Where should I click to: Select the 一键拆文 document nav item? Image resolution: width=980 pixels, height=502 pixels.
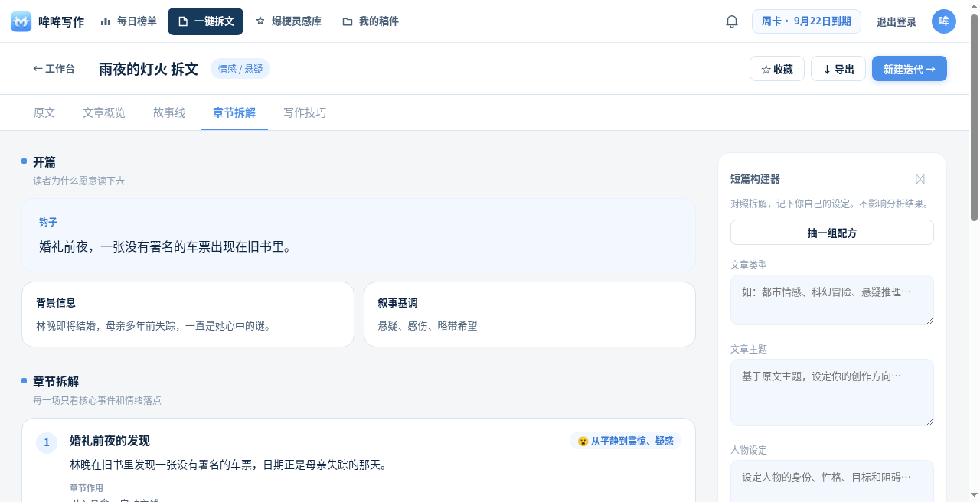tap(205, 21)
